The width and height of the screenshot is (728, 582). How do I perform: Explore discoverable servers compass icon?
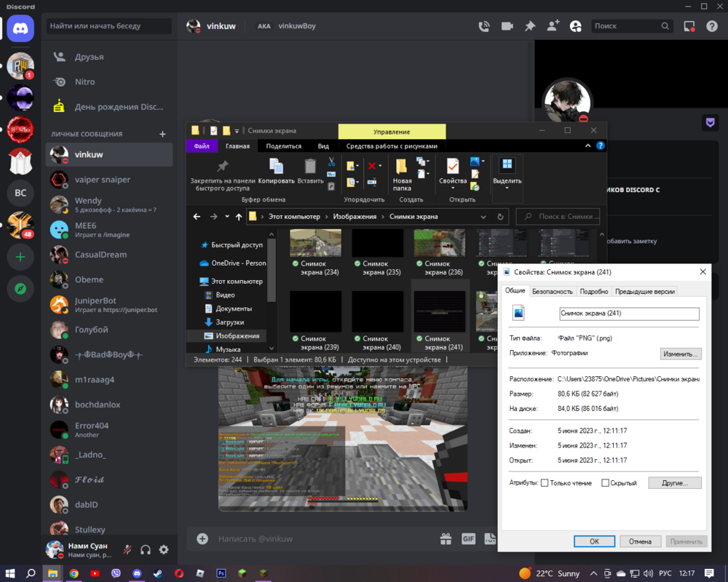(20, 289)
